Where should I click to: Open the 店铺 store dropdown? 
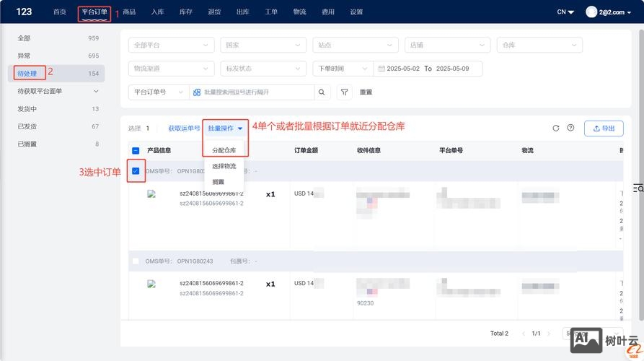(x=447, y=45)
